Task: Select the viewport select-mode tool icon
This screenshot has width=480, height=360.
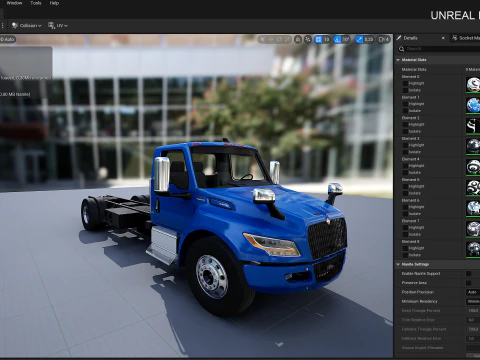Action: [263, 40]
